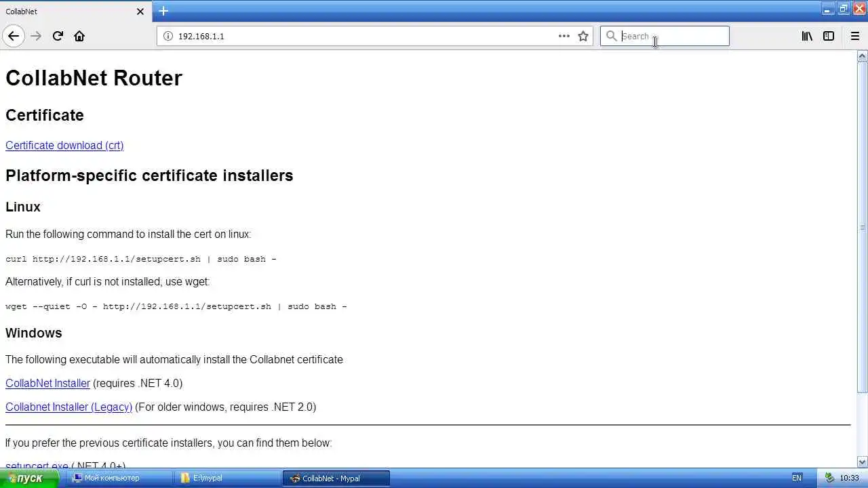Open the page actions three-dot menu
The width and height of the screenshot is (868, 488).
[564, 36]
